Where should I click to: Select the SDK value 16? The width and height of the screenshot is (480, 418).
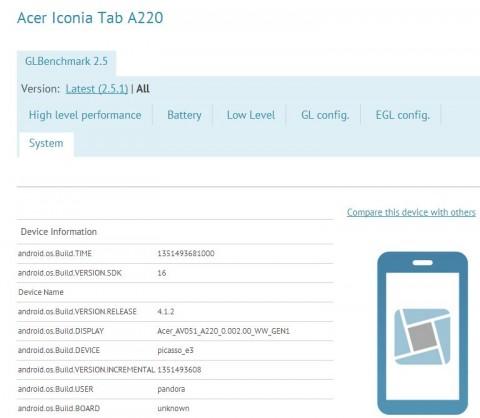pyautogui.click(x=162, y=273)
